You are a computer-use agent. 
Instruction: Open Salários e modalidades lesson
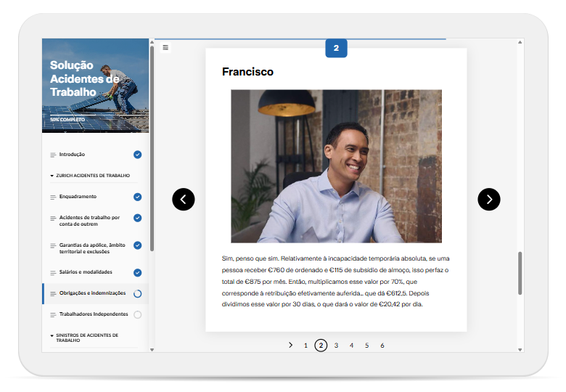point(86,271)
